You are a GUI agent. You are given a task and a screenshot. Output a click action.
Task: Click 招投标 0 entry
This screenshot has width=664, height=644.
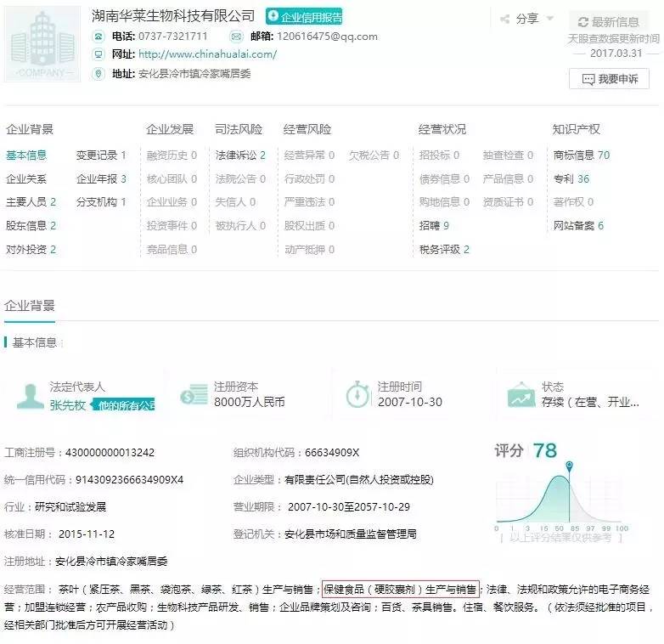(439, 155)
